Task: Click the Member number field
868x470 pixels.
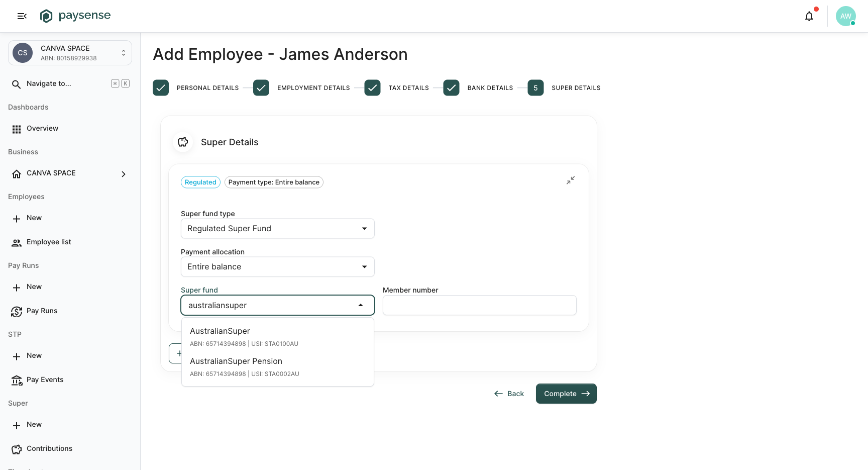Action: click(x=480, y=305)
